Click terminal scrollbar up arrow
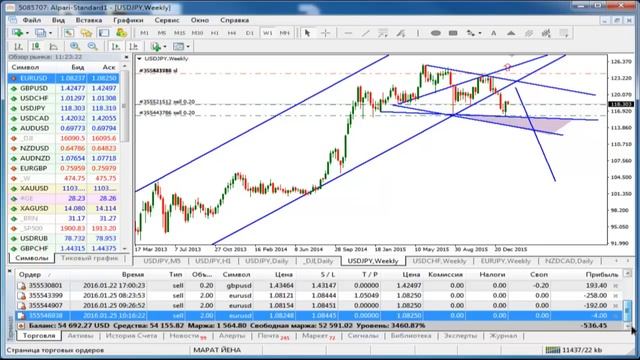640x360 pixels. pyautogui.click(x=628, y=273)
